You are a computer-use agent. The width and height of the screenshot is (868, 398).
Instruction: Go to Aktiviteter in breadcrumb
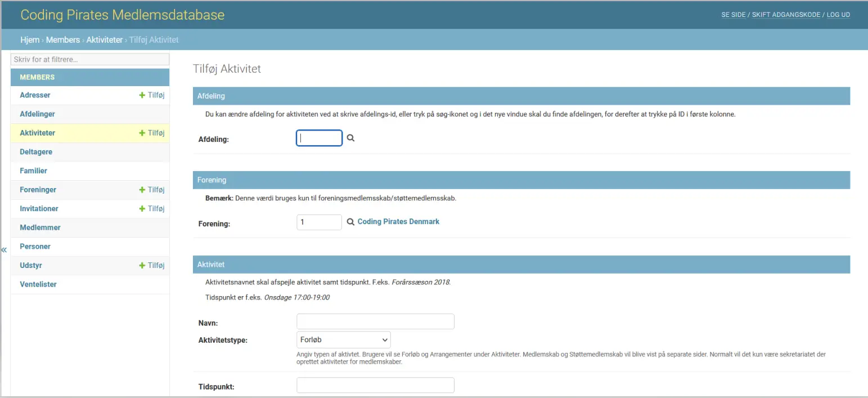point(104,40)
